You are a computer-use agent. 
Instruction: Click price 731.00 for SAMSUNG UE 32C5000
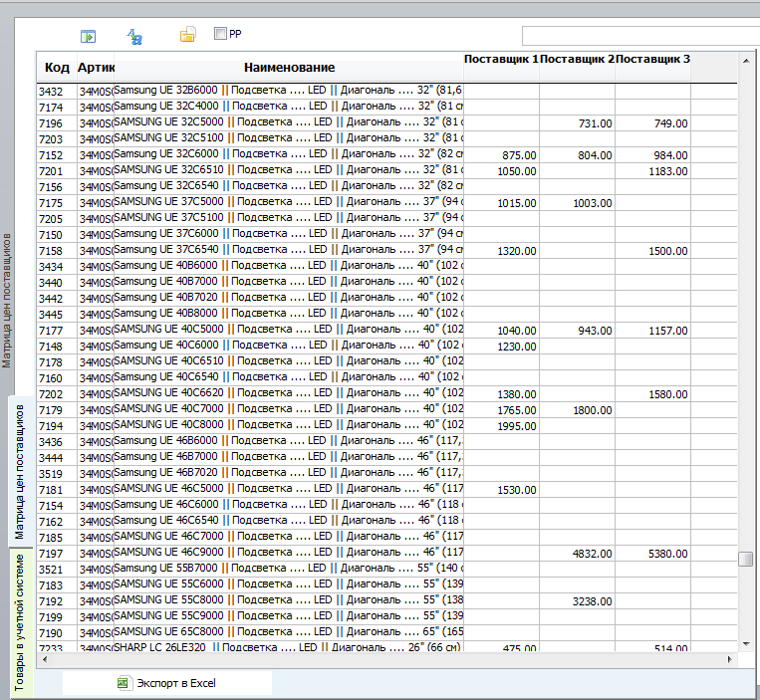596,123
